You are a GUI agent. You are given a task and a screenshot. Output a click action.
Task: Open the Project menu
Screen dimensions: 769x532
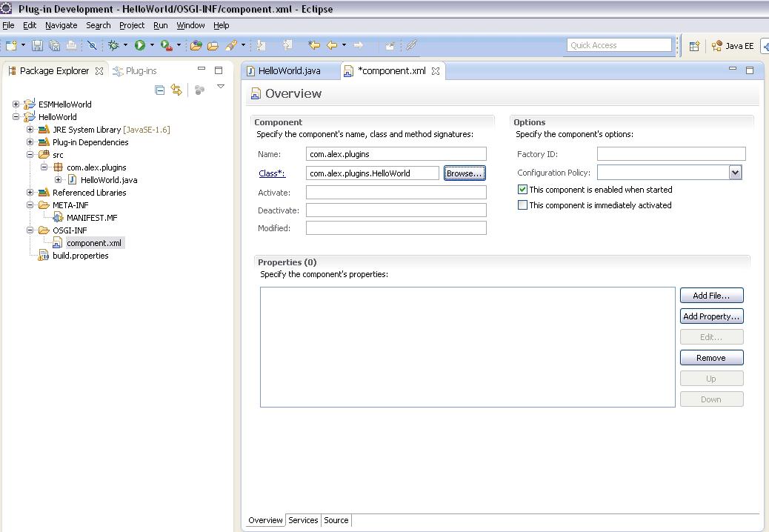click(x=132, y=25)
